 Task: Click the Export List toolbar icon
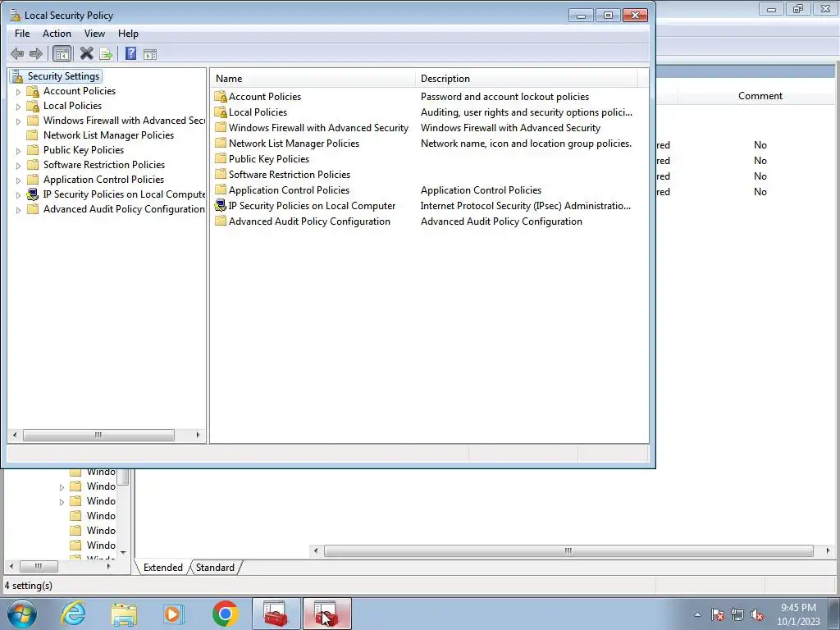tap(106, 53)
